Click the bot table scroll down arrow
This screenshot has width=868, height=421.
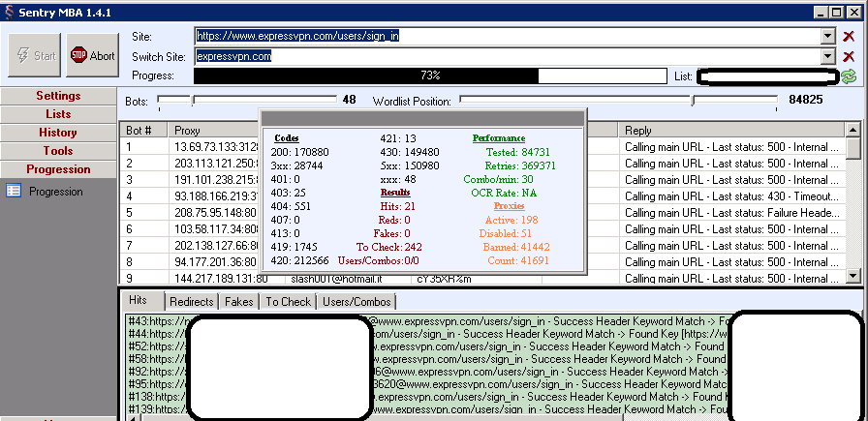point(853,276)
